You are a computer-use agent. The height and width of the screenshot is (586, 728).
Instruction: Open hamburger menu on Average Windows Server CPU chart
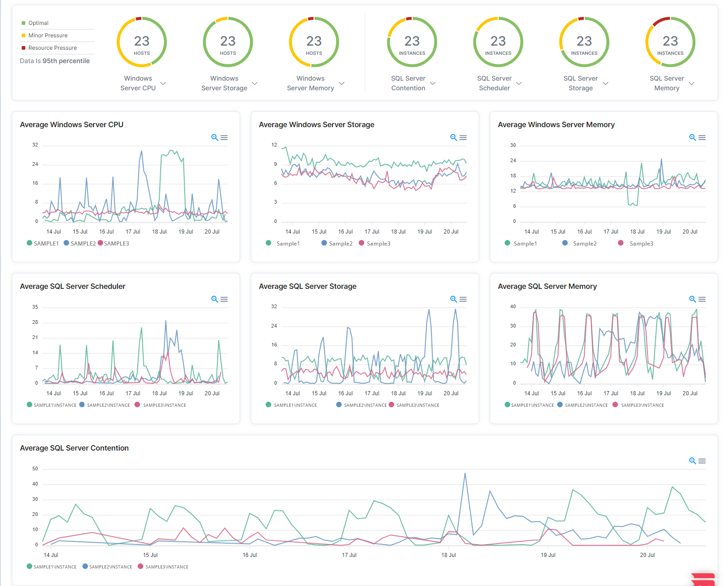[224, 137]
